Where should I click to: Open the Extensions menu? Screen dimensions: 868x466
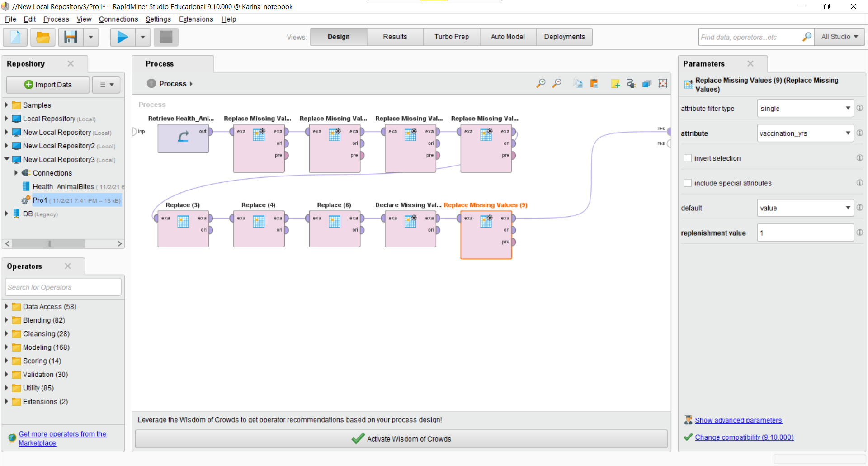[196, 19]
